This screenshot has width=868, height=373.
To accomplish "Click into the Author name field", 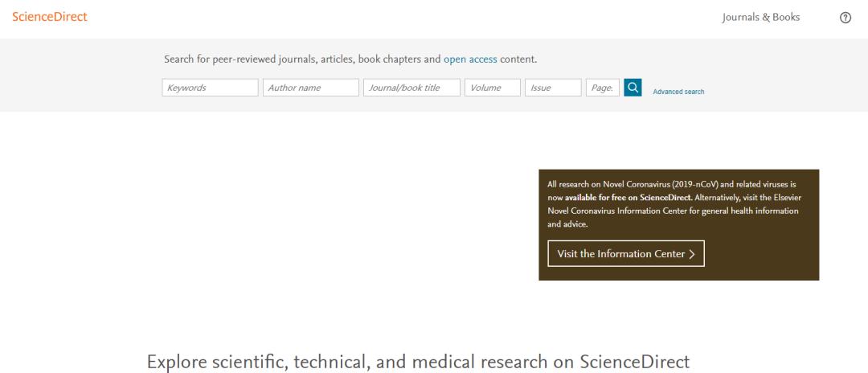I will [310, 88].
